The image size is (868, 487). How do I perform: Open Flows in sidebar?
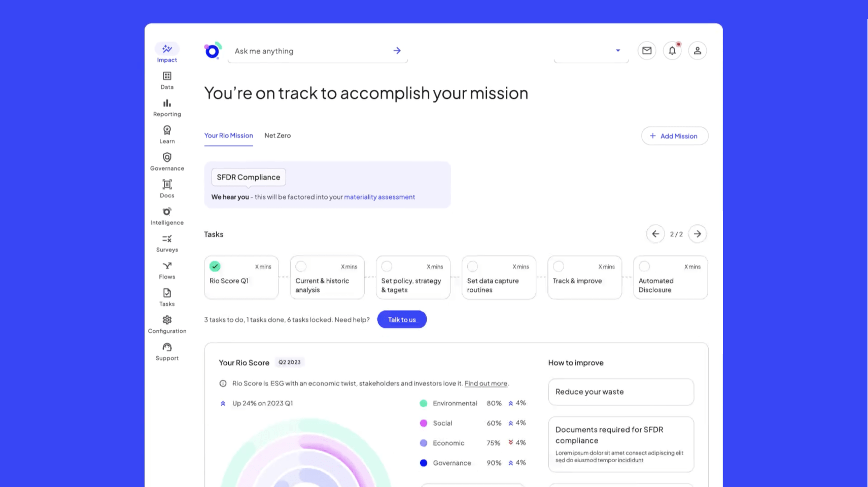[x=167, y=270]
